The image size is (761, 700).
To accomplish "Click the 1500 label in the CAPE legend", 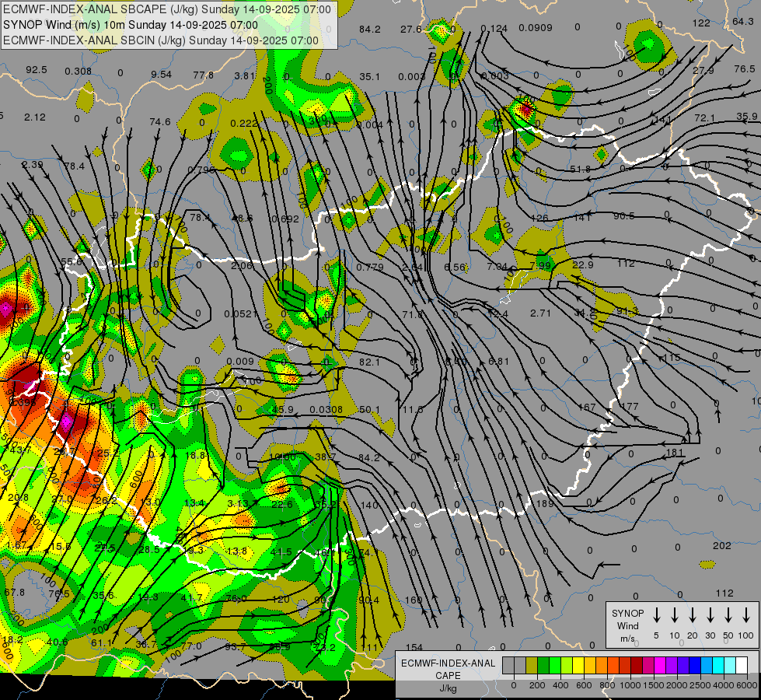I will 654,685.
